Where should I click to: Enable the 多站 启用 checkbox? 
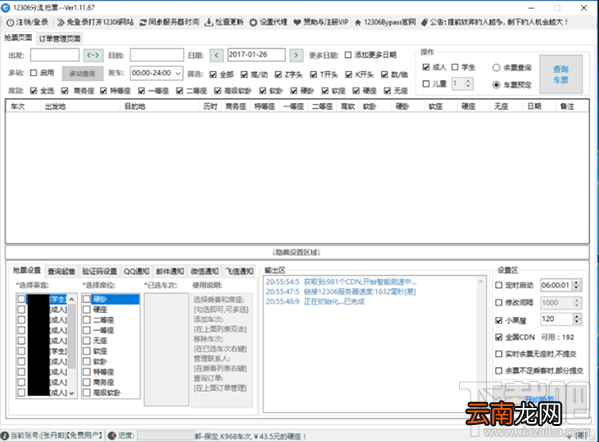(x=34, y=73)
